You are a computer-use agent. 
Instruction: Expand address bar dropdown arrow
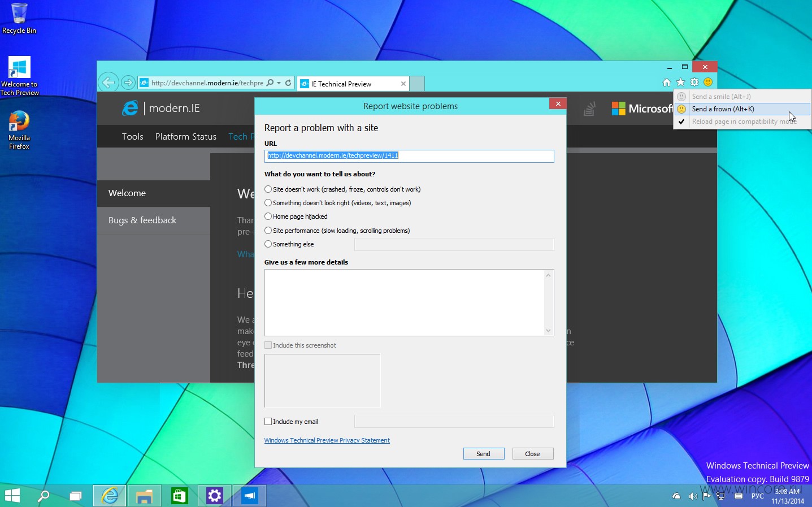279,83
